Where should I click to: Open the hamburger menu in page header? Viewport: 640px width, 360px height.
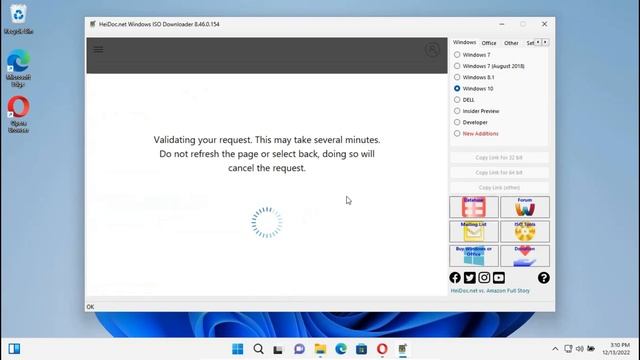(x=98, y=50)
